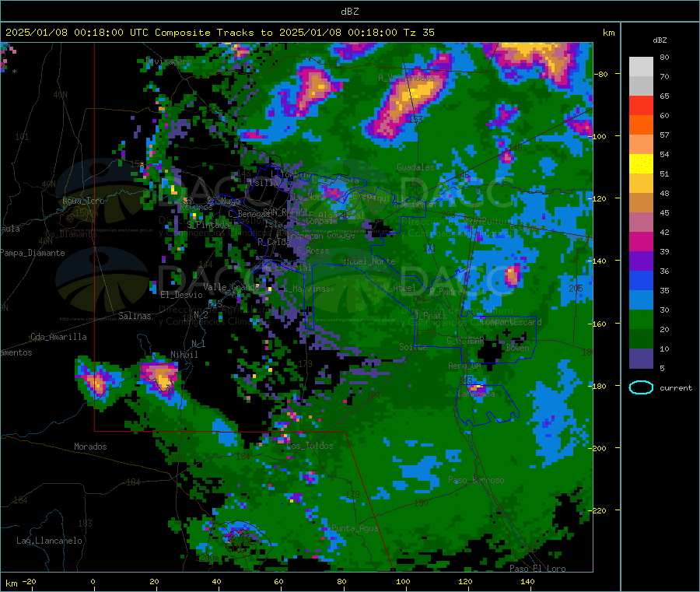The height and width of the screenshot is (592, 700).
Task: Click the dBZ title at top
Action: 349,12
